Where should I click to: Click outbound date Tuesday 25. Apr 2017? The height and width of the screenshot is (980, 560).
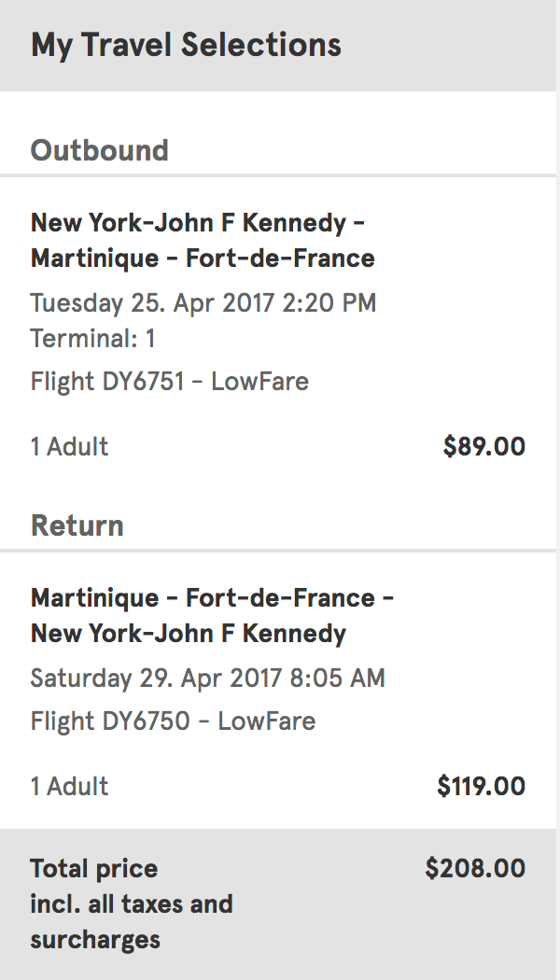pos(144,303)
